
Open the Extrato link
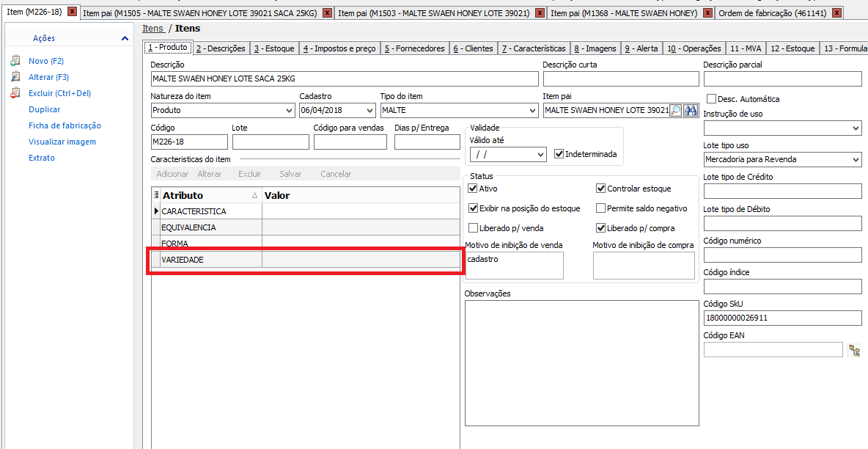click(x=42, y=158)
